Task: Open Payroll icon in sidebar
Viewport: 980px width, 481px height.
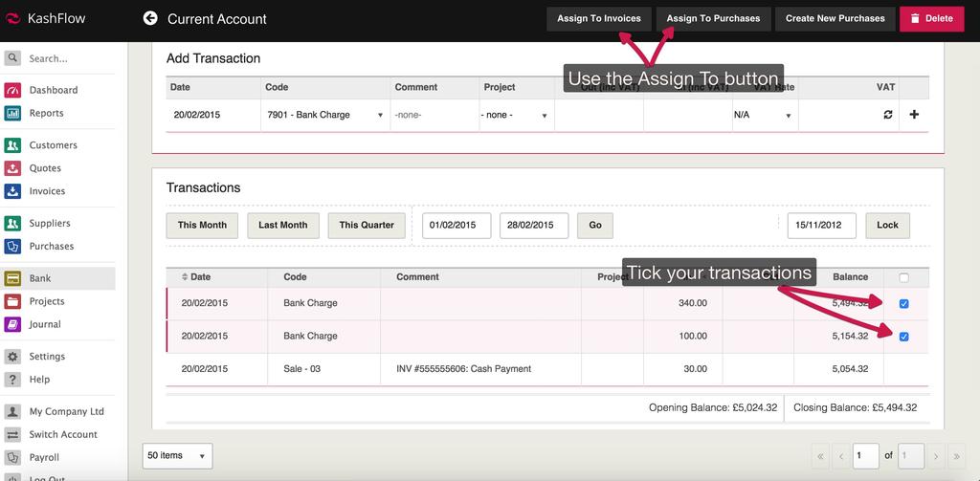Action: point(12,457)
